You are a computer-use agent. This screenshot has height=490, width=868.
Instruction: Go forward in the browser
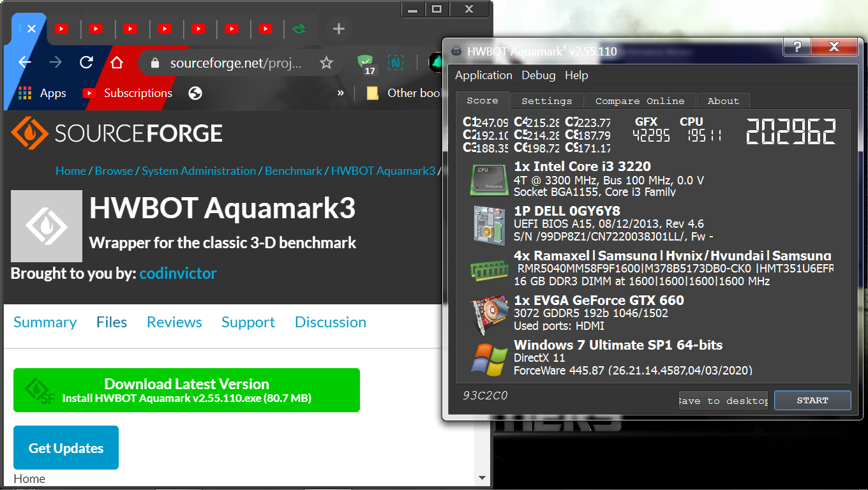pyautogui.click(x=56, y=63)
